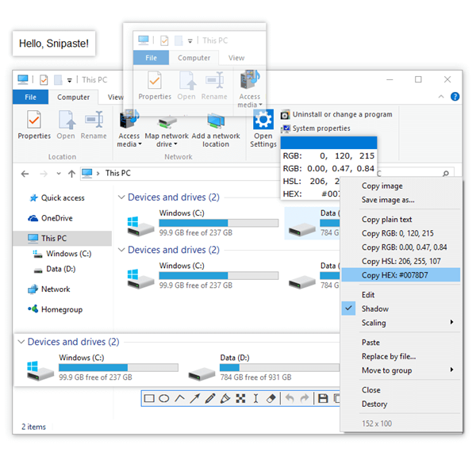
Task: Click Save image as... in context menu
Action: (388, 200)
